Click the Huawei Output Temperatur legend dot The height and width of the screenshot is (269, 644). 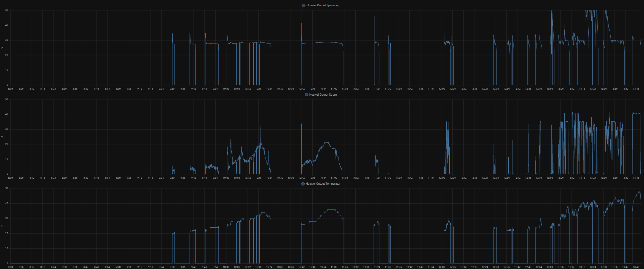(x=303, y=184)
